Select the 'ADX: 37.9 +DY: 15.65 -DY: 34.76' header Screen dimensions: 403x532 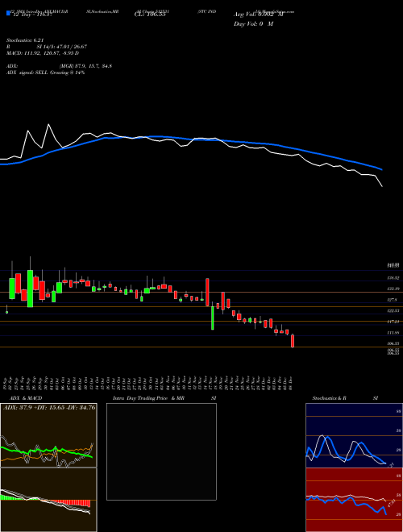coord(49,407)
